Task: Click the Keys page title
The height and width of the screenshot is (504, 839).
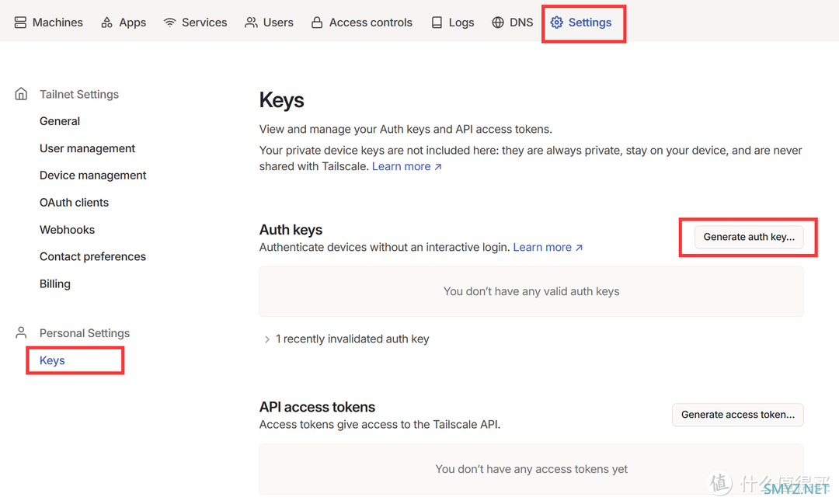Action: coord(281,101)
